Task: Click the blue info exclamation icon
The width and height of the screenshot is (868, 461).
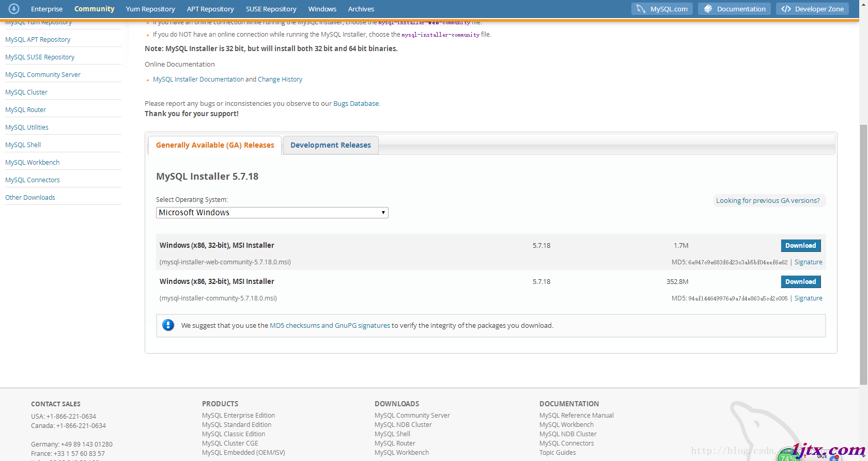Action: [x=168, y=325]
